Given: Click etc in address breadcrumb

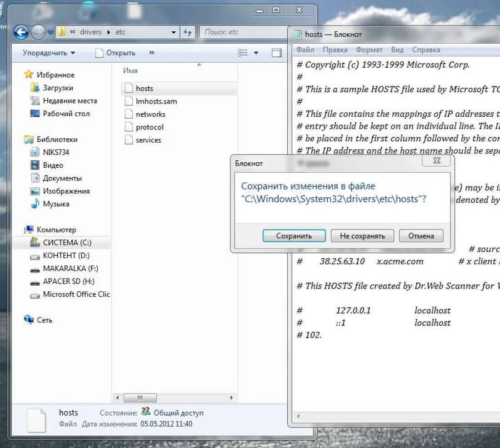Looking at the screenshot, I should click(x=120, y=32).
